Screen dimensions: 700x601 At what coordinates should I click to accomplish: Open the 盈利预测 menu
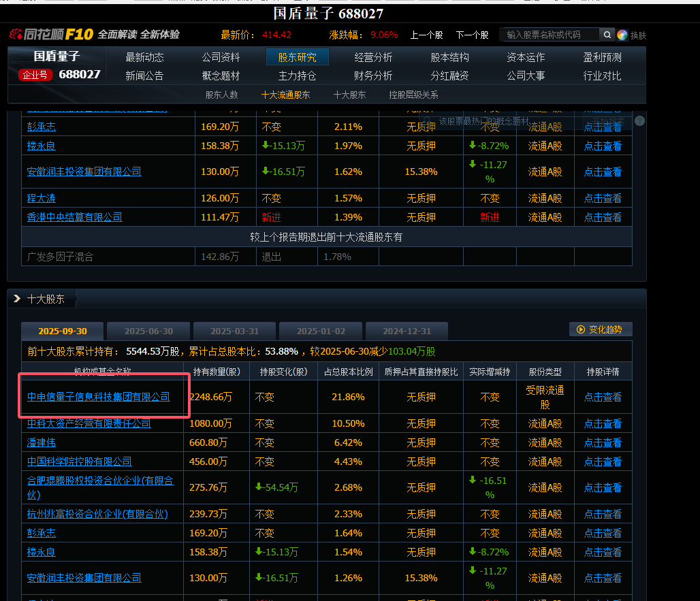coord(602,57)
